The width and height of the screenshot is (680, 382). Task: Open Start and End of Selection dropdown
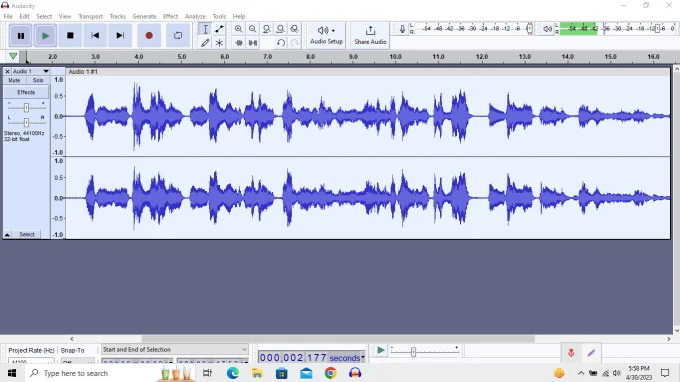point(174,349)
